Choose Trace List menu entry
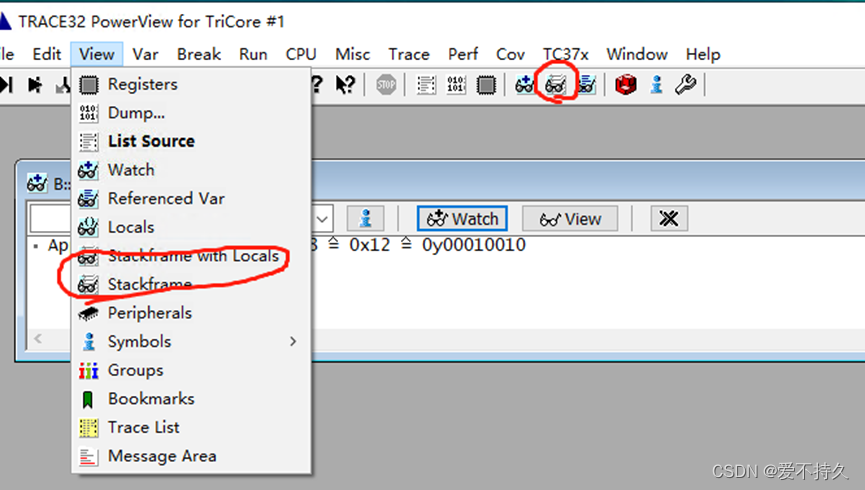Viewport: 865px width, 490px height. click(191, 428)
